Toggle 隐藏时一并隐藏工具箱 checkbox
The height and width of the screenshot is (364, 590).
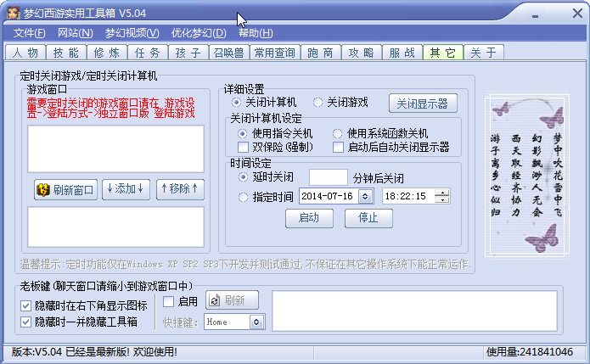click(25, 322)
